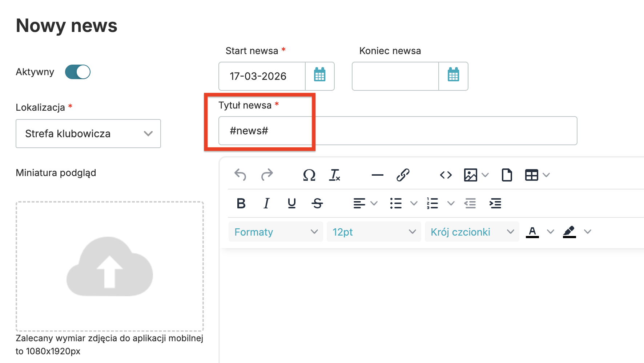Image resolution: width=644 pixels, height=363 pixels.
Task: Toggle strikethrough formatting
Action: click(x=317, y=203)
